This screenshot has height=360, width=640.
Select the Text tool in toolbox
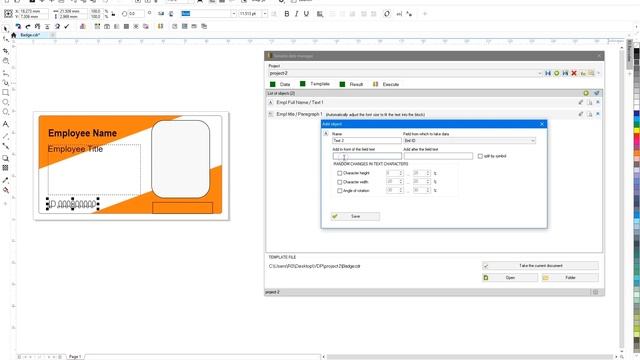coord(5,124)
